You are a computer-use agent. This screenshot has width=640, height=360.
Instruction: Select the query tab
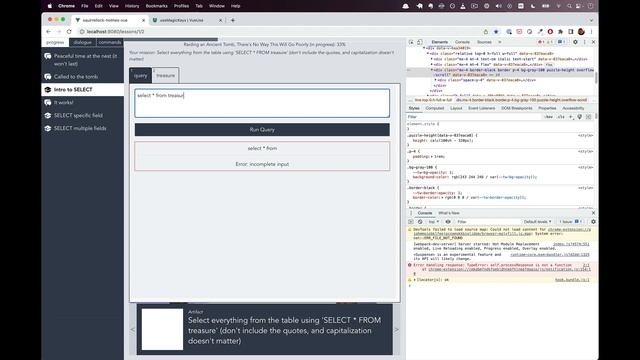coord(140,76)
